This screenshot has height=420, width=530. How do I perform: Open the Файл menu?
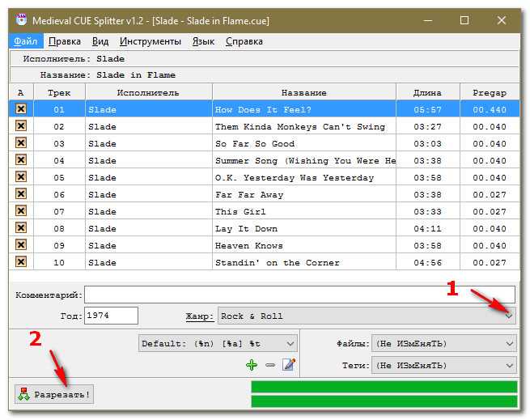click(26, 41)
